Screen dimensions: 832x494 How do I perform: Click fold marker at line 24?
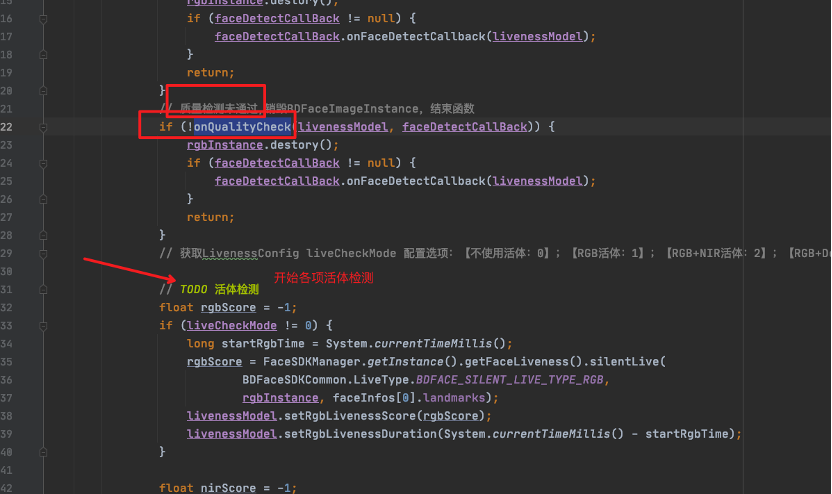[x=44, y=163]
